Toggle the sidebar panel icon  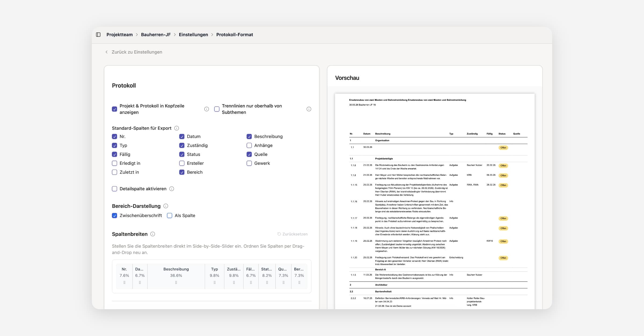(x=98, y=35)
